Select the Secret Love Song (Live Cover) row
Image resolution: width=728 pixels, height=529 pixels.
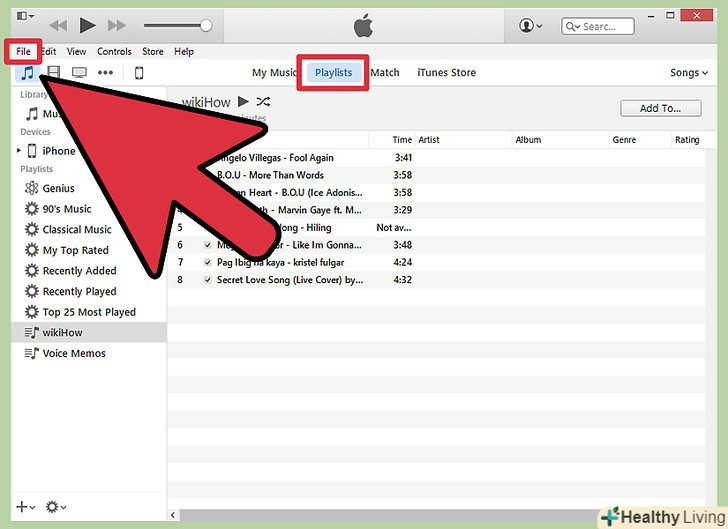click(436, 280)
